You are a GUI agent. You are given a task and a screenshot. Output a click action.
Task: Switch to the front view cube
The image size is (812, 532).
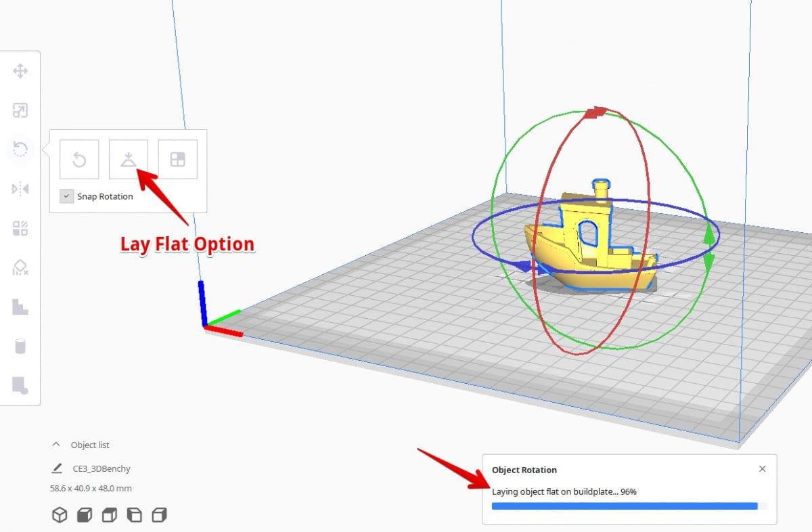pos(84,514)
